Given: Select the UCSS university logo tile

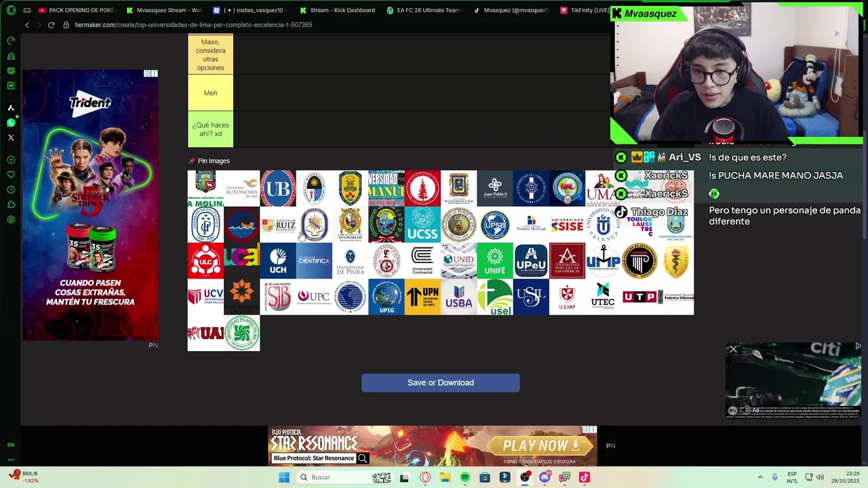Looking at the screenshot, I should tap(422, 224).
